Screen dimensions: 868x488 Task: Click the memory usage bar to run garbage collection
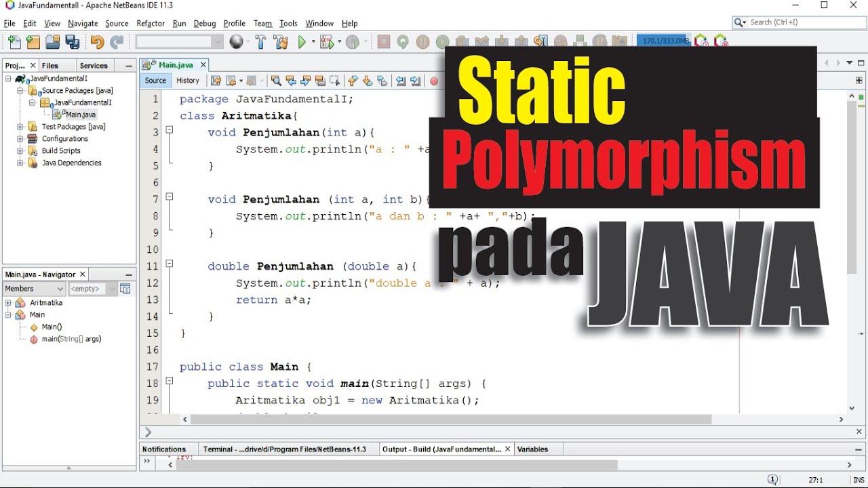[x=665, y=41]
